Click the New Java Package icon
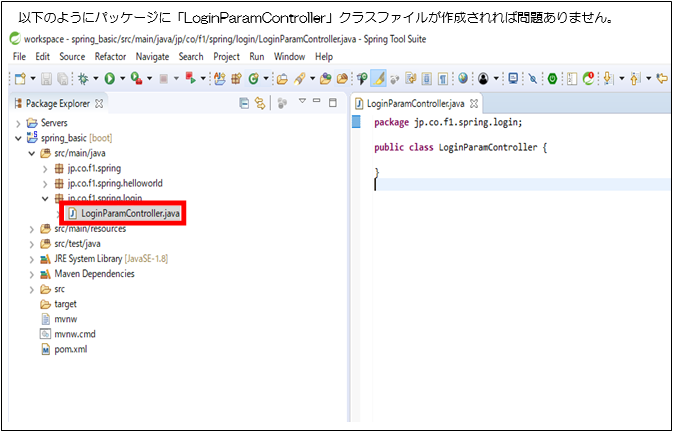This screenshot has height=432, width=673. 237,77
